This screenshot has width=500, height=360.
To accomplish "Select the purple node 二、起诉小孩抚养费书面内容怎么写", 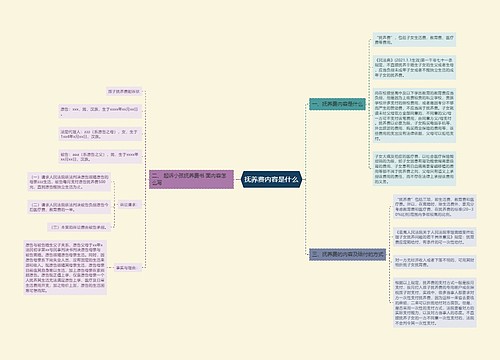I will pos(191,179).
